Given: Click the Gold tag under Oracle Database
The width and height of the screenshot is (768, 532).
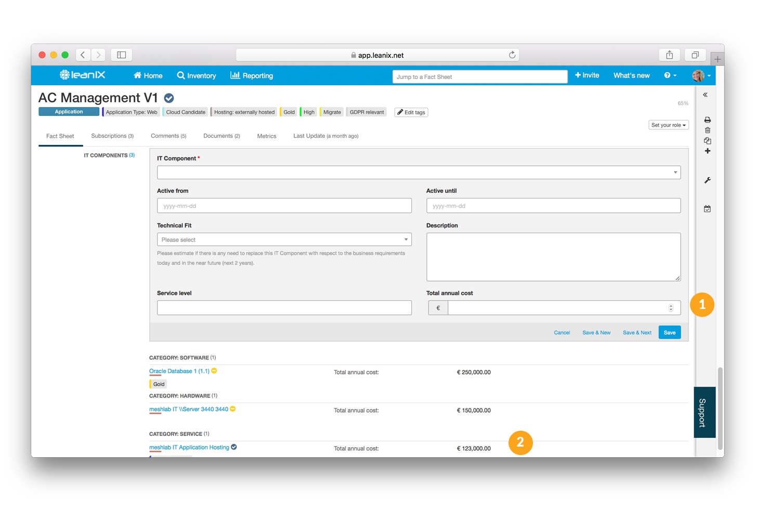Looking at the screenshot, I should coord(158,384).
